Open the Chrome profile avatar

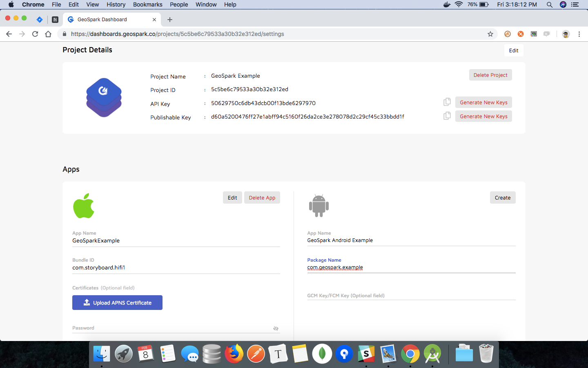tap(566, 34)
